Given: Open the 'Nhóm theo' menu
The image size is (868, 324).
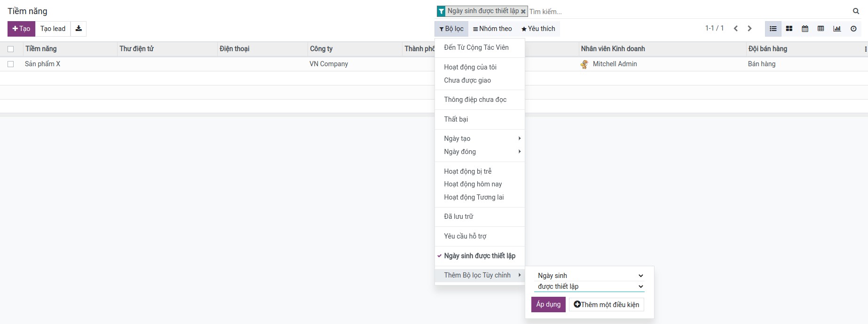Looking at the screenshot, I should click(492, 29).
